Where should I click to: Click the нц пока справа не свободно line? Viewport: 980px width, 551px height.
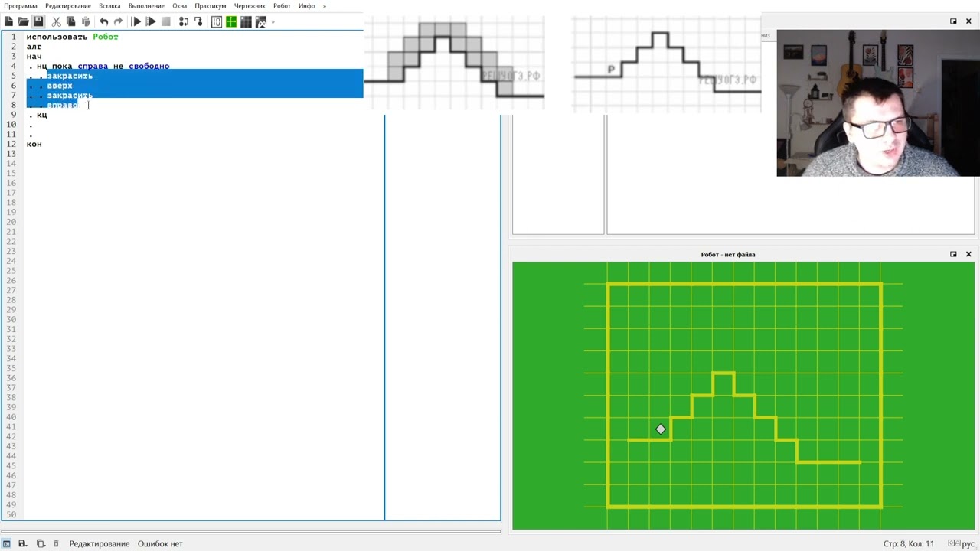click(x=103, y=67)
